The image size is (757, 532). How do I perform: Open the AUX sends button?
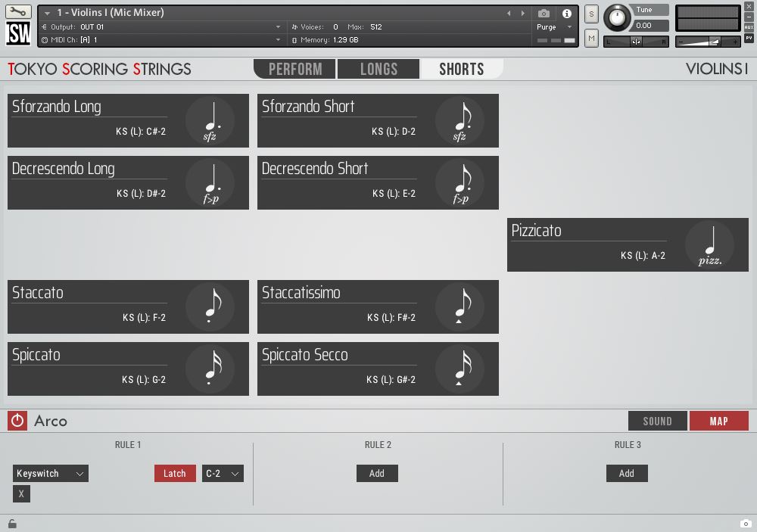[749, 27]
